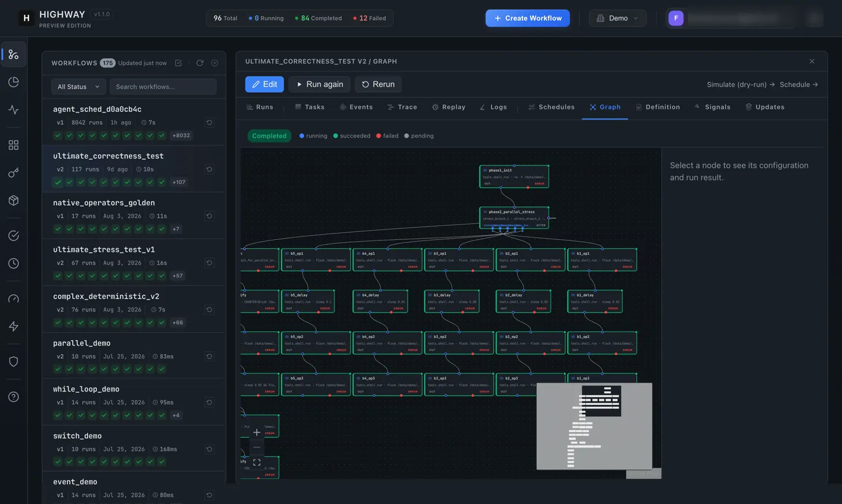Click the Rerun button
842x504 pixels.
(x=378, y=84)
